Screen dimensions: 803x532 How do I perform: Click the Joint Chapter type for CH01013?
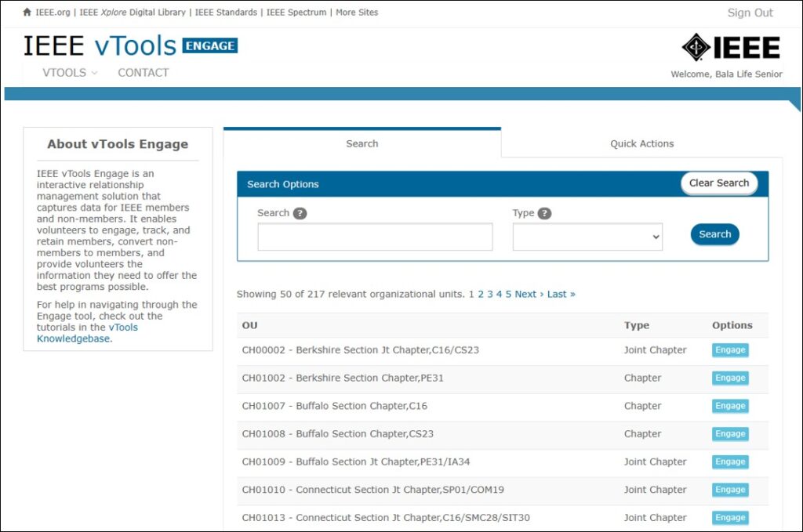655,518
